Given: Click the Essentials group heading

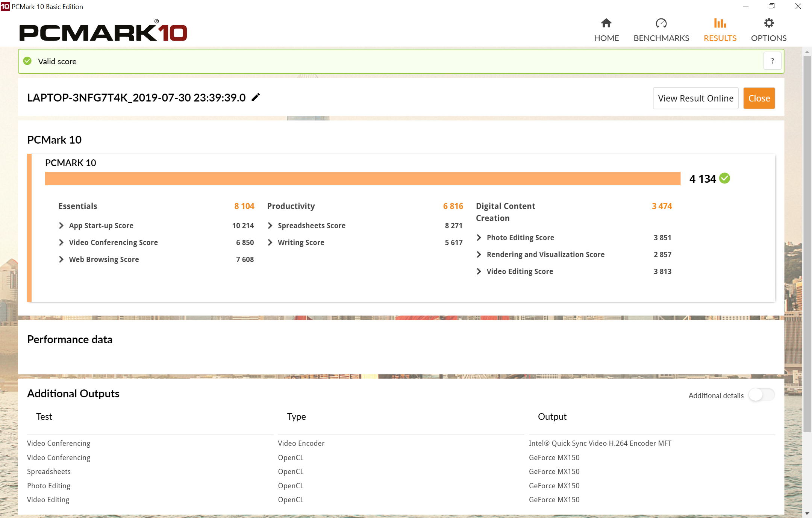Looking at the screenshot, I should tap(78, 206).
